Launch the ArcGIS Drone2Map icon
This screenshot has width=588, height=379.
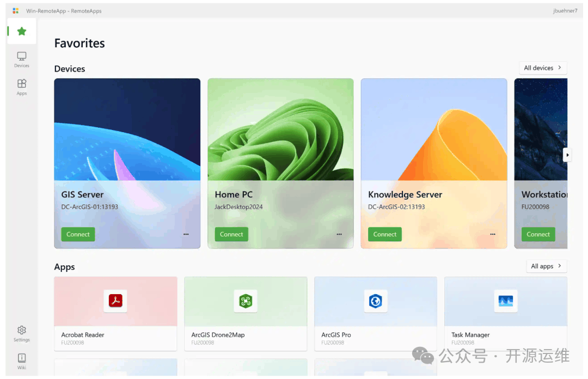tap(246, 301)
